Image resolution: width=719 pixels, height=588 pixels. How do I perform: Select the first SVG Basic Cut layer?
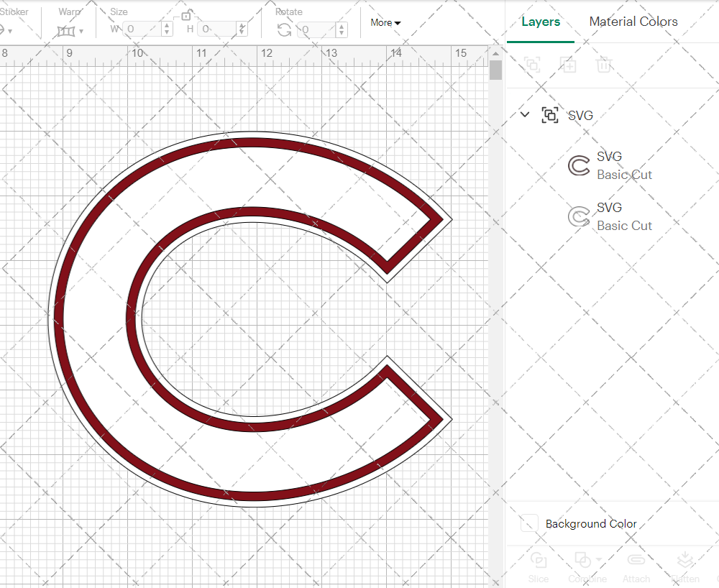point(612,165)
